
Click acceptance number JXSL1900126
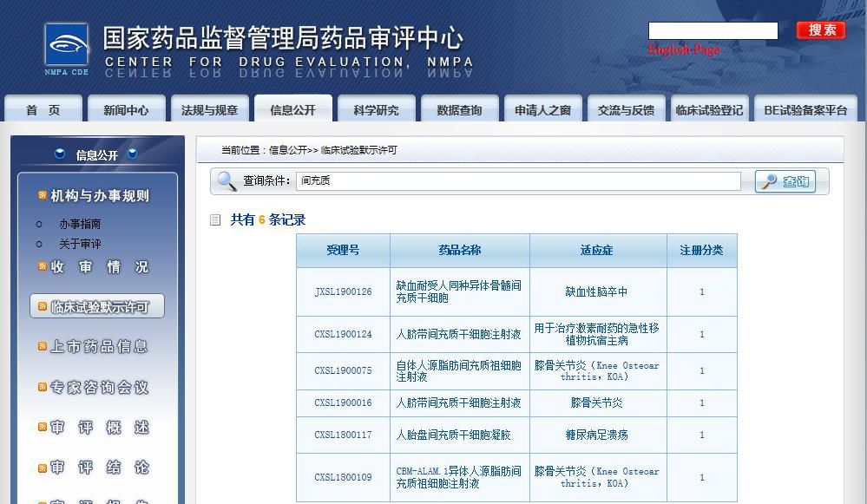click(x=343, y=291)
